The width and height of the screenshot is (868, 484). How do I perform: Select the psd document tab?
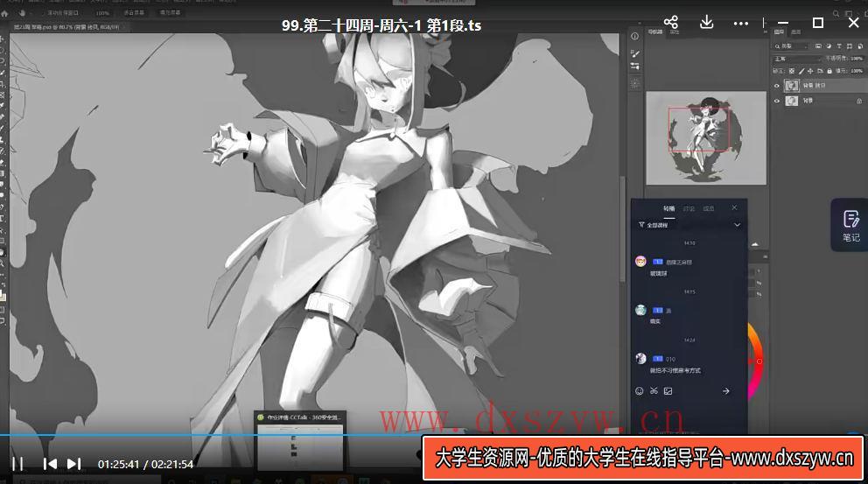[67, 26]
